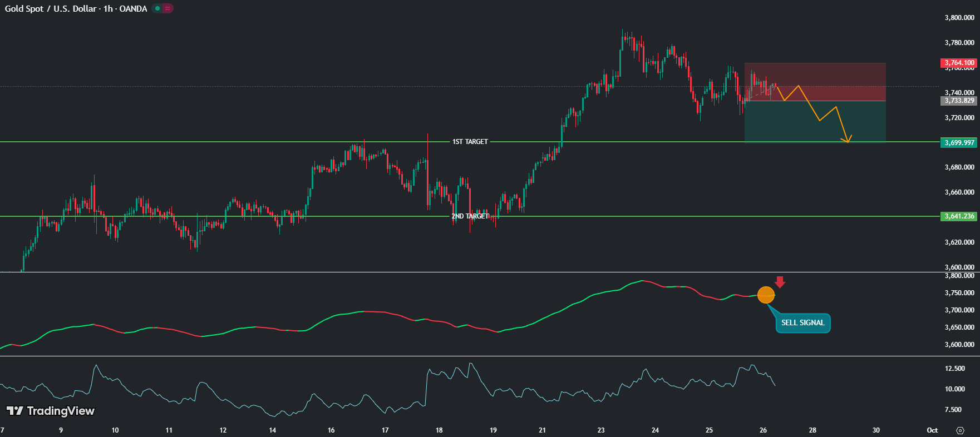The height and width of the screenshot is (437, 980).
Task: Select the 1ST TARGET line label
Action: [x=470, y=142]
